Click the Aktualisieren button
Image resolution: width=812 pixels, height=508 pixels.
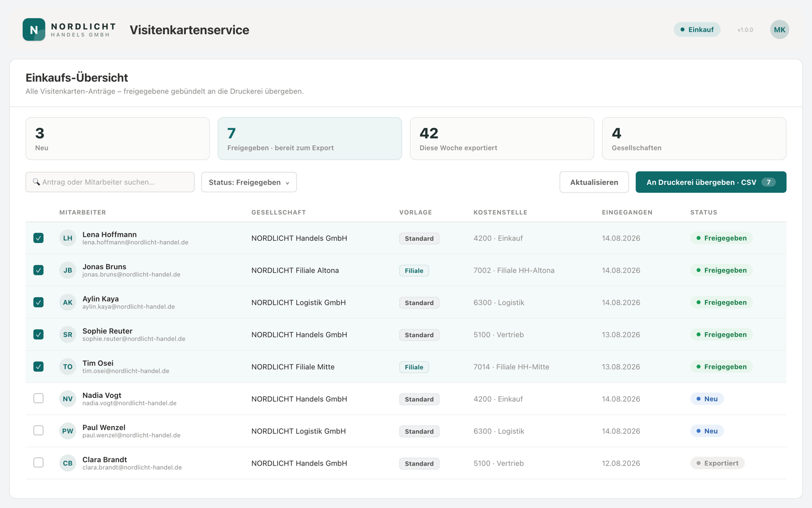click(x=594, y=182)
